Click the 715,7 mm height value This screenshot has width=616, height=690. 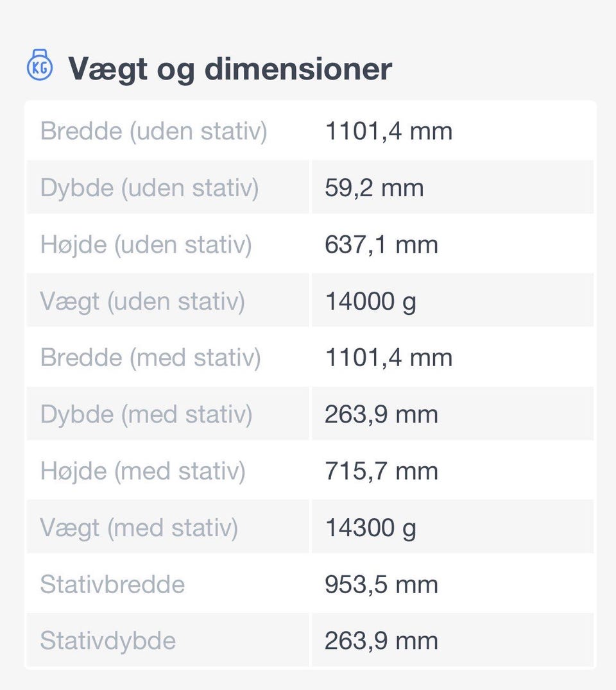pyautogui.click(x=381, y=471)
